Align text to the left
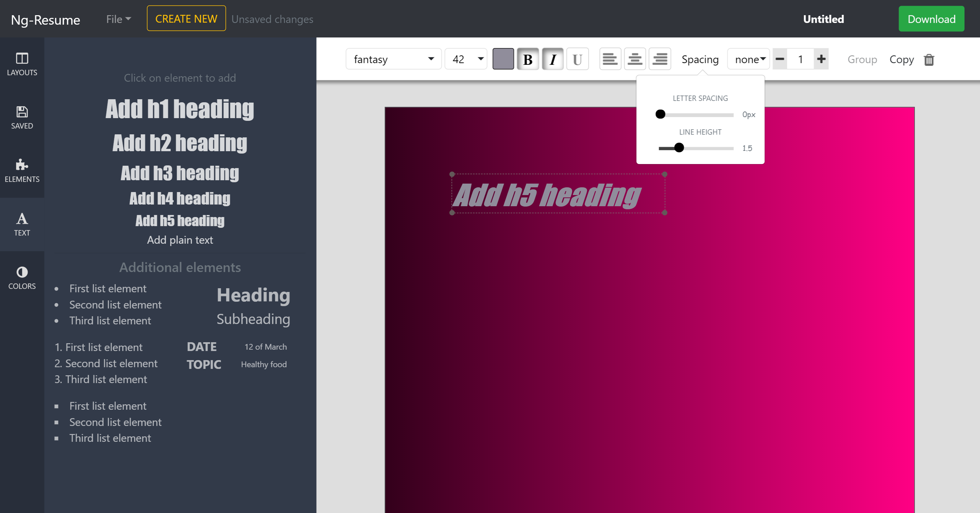The image size is (980, 513). (x=610, y=59)
